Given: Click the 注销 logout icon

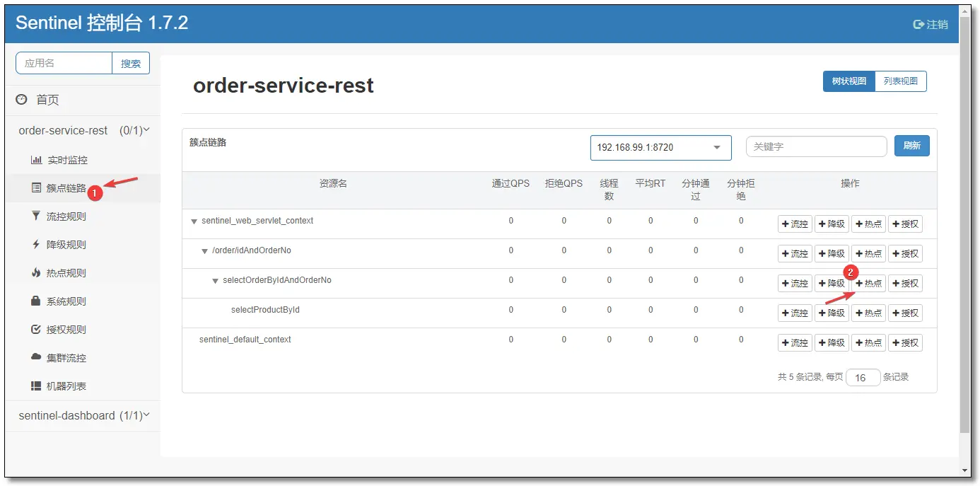Looking at the screenshot, I should click(918, 24).
